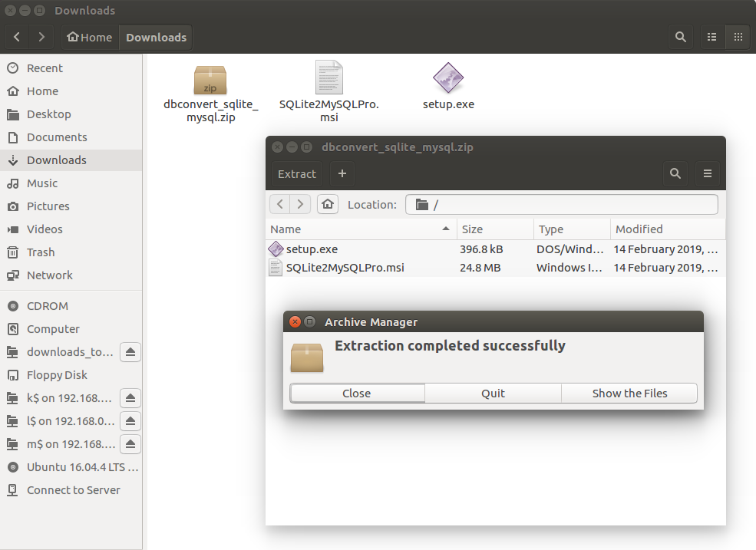Go forward in archive location bar
Viewport: 756px width, 550px height.
300,204
